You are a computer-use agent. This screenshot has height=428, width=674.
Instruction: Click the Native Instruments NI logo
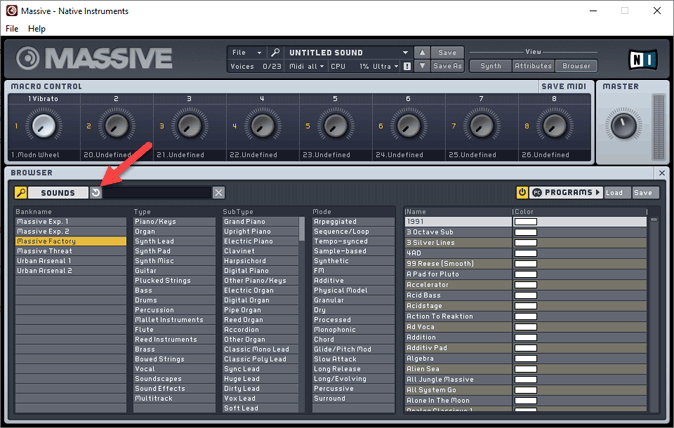(643, 60)
